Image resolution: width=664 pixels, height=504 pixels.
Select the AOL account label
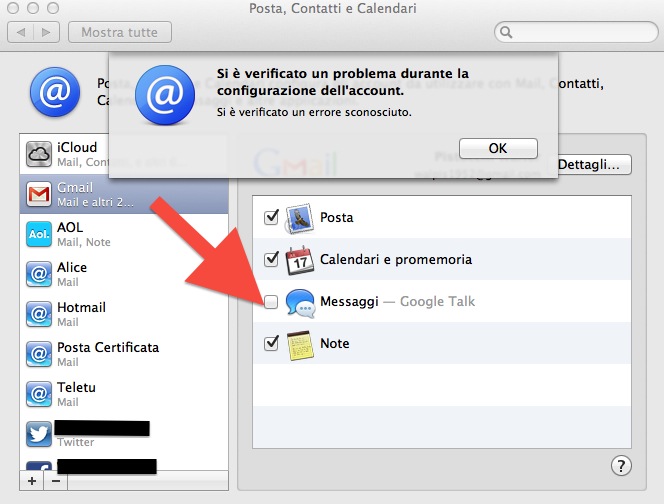coord(70,227)
